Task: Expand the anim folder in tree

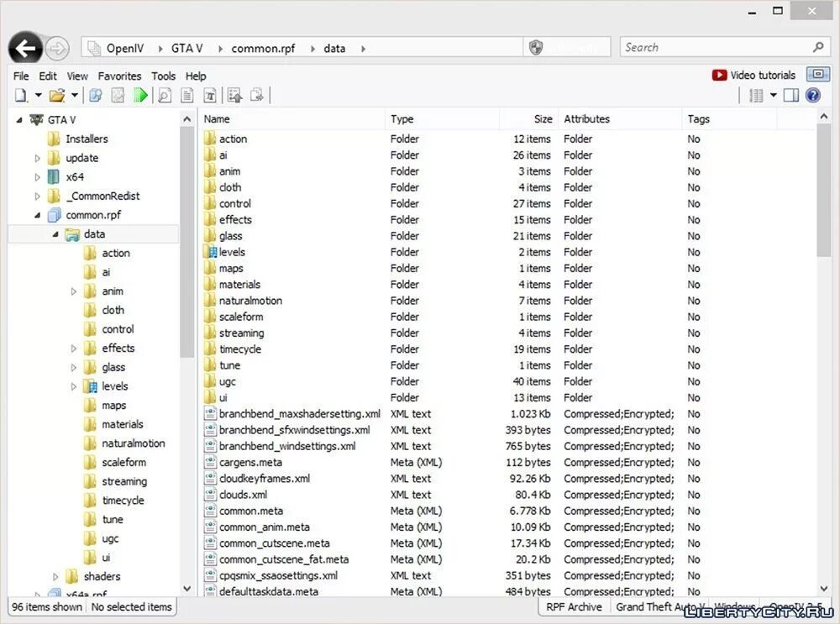Action: pos(73,291)
